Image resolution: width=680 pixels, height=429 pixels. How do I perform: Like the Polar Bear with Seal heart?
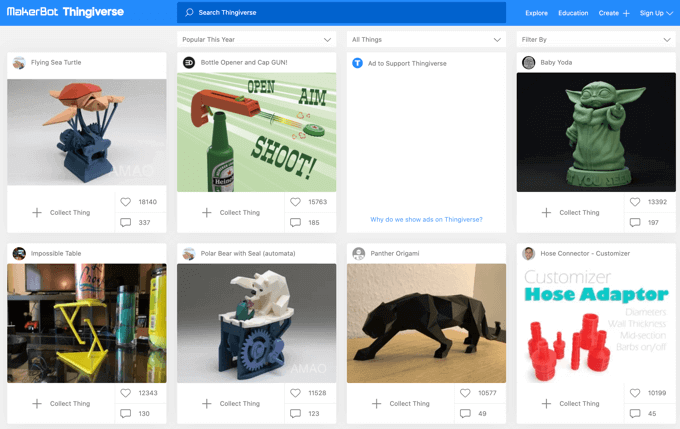(295, 393)
